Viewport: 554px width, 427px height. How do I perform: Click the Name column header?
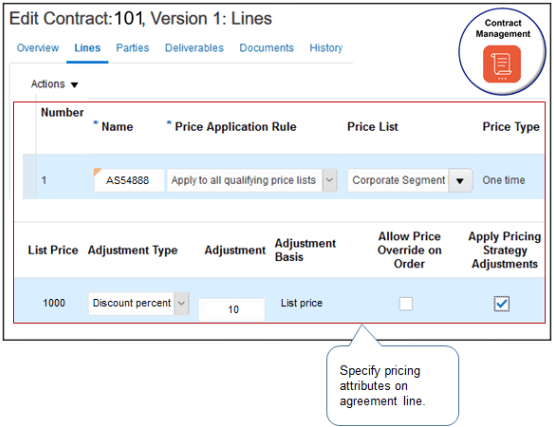tap(117, 126)
